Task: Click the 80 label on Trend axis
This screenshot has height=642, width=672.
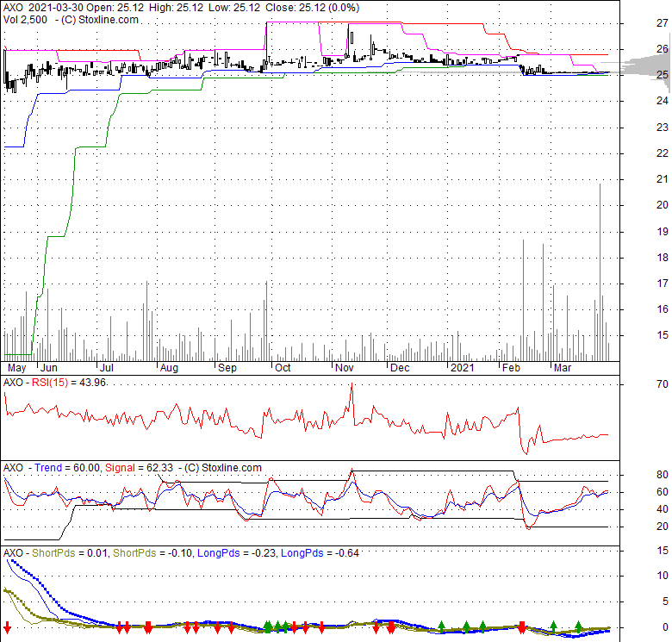Action: click(663, 475)
